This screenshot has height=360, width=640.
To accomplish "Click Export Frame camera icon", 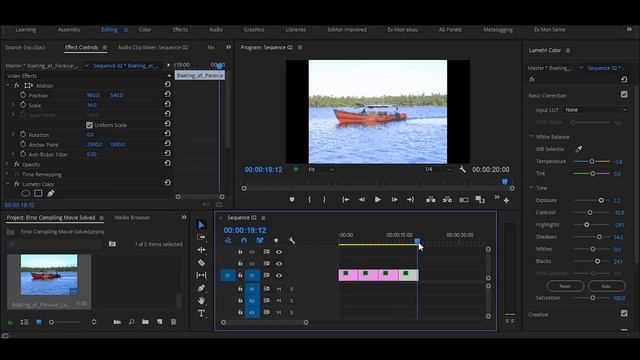I will [464, 200].
